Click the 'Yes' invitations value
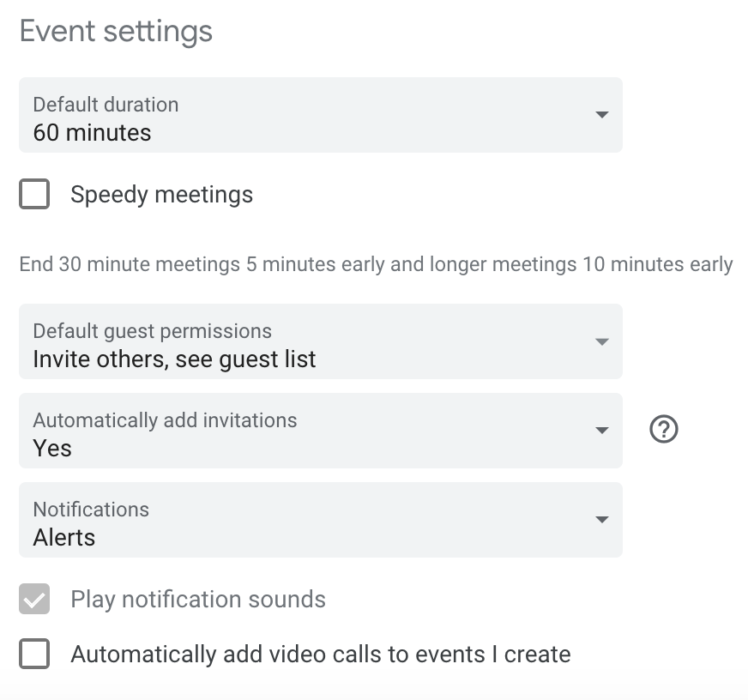Viewport: 748px width, 700px height. [x=52, y=449]
